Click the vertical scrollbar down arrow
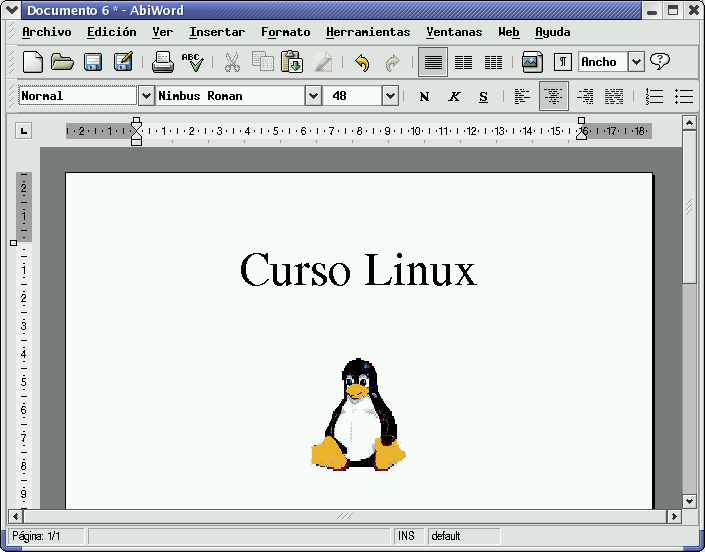 tap(689, 500)
